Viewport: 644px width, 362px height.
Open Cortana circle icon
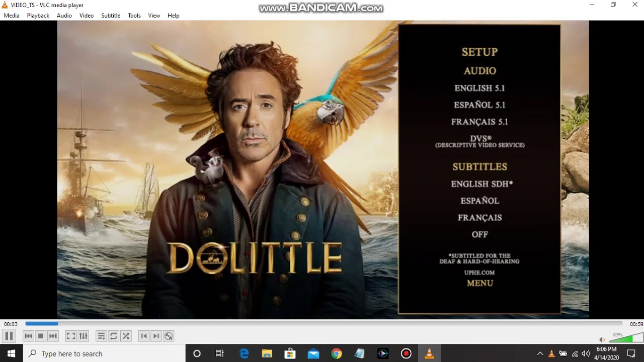[x=197, y=353]
